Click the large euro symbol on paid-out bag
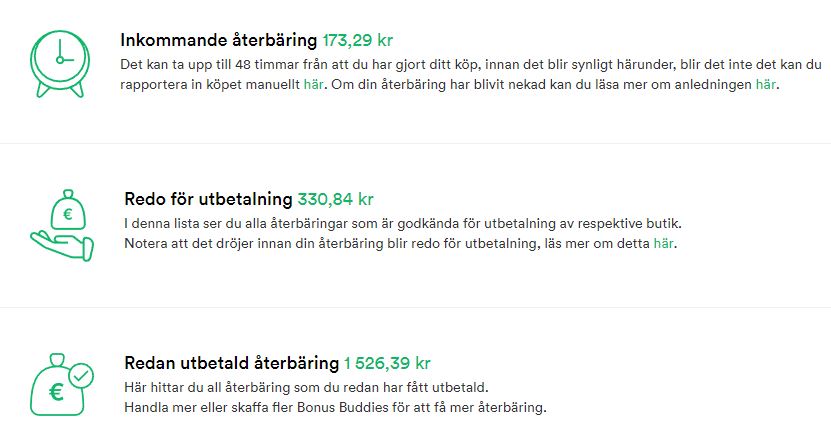This screenshot has width=831, height=440. [x=57, y=392]
